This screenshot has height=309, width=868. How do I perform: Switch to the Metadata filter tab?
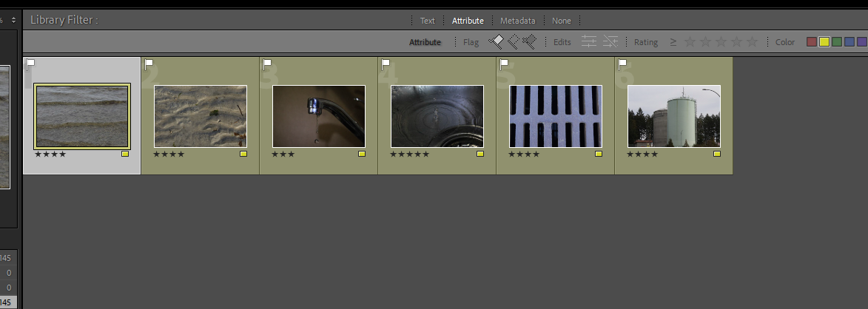pos(517,21)
